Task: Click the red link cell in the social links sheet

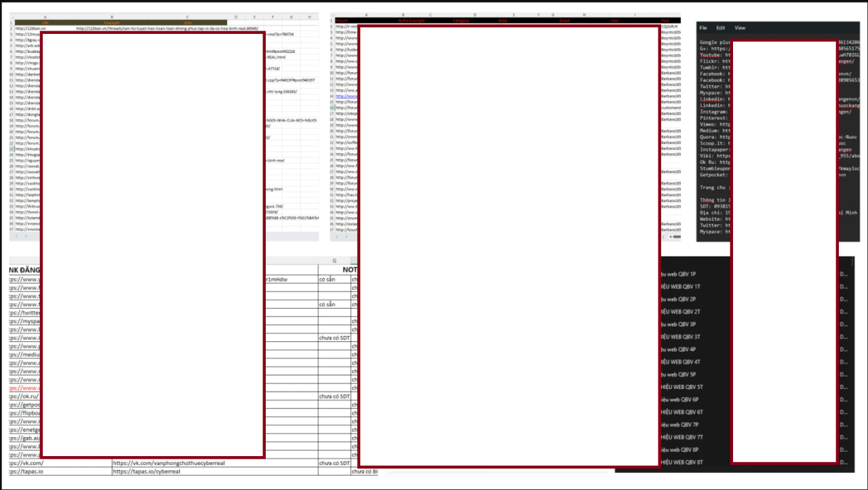Action: coord(25,388)
